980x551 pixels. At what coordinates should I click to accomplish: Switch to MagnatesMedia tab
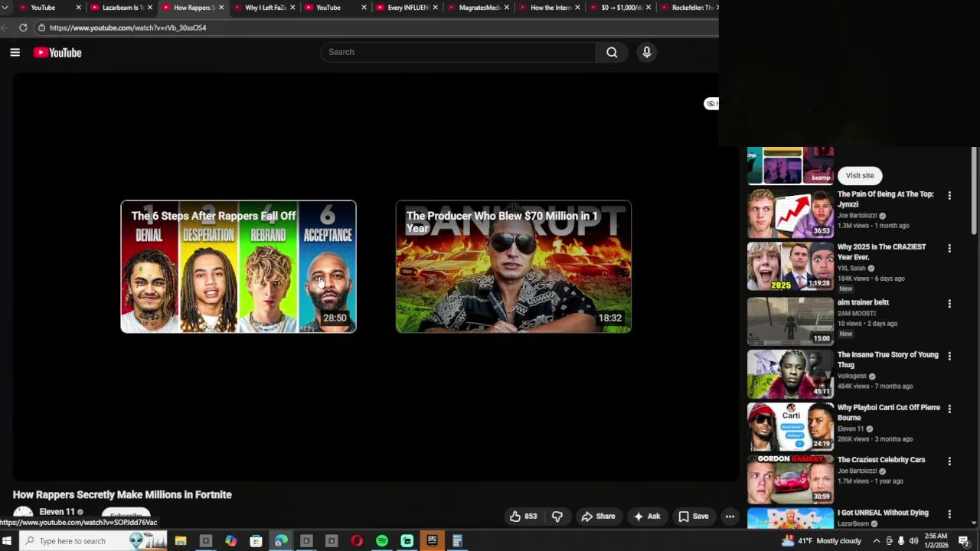pyautogui.click(x=476, y=8)
